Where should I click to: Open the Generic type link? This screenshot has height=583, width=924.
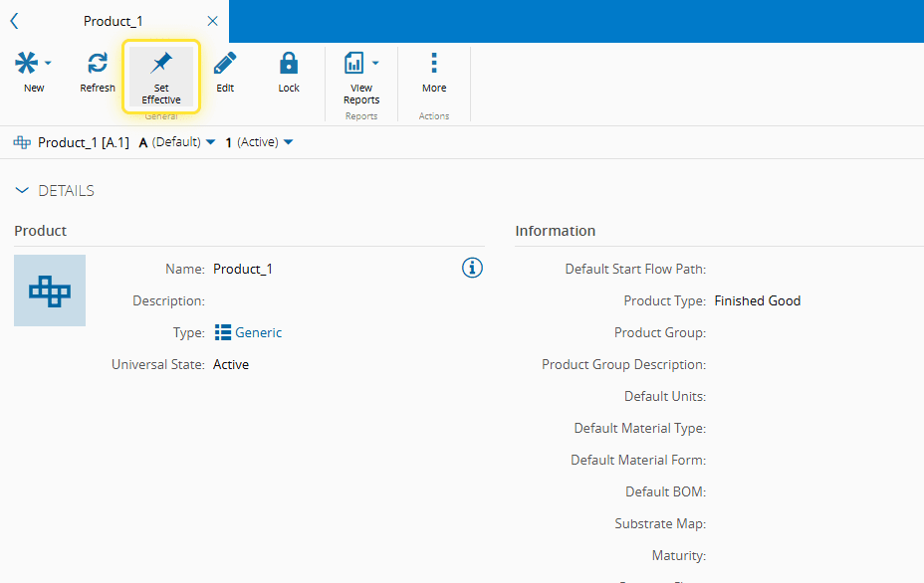coord(258,333)
